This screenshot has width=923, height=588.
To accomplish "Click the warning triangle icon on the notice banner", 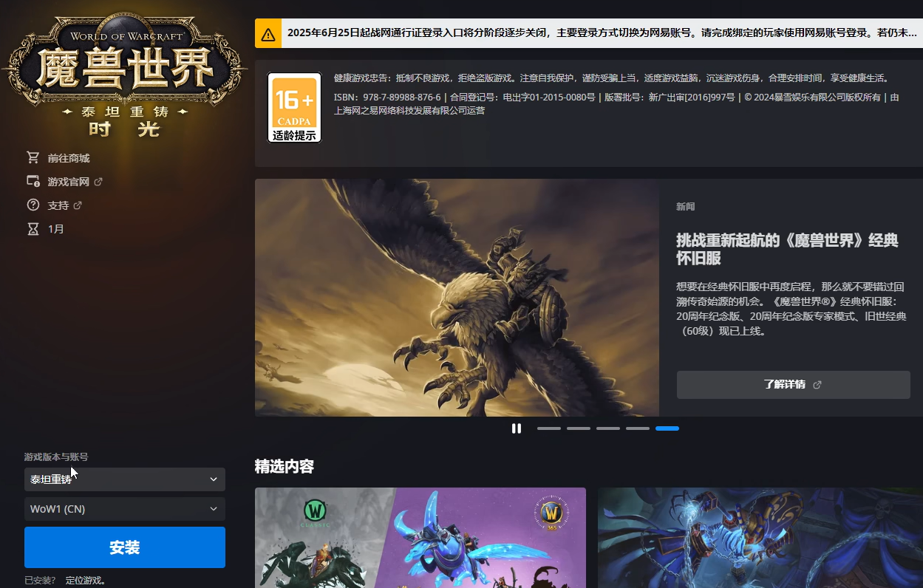I will [268, 33].
